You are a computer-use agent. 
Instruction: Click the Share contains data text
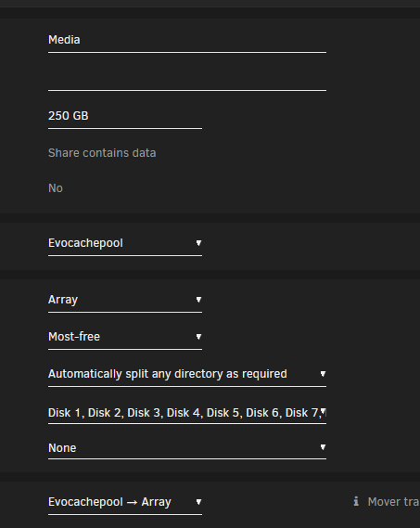coord(102,153)
